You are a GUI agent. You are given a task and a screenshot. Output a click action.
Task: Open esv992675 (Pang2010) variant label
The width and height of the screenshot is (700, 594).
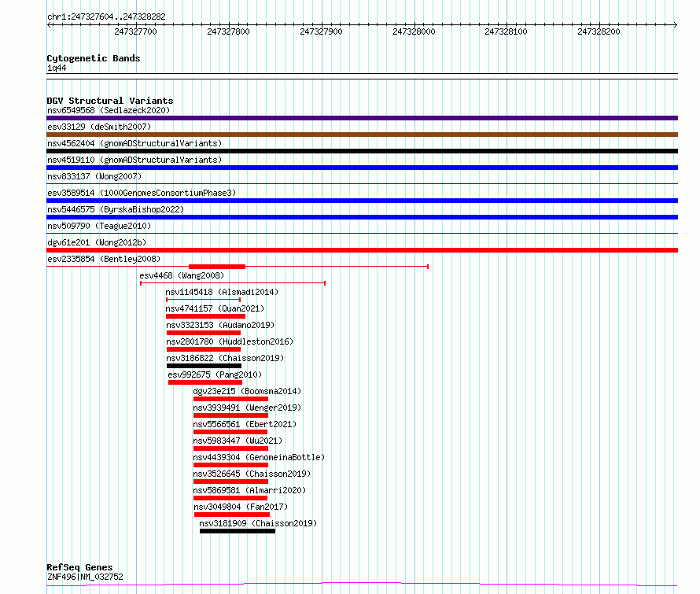pyautogui.click(x=215, y=374)
